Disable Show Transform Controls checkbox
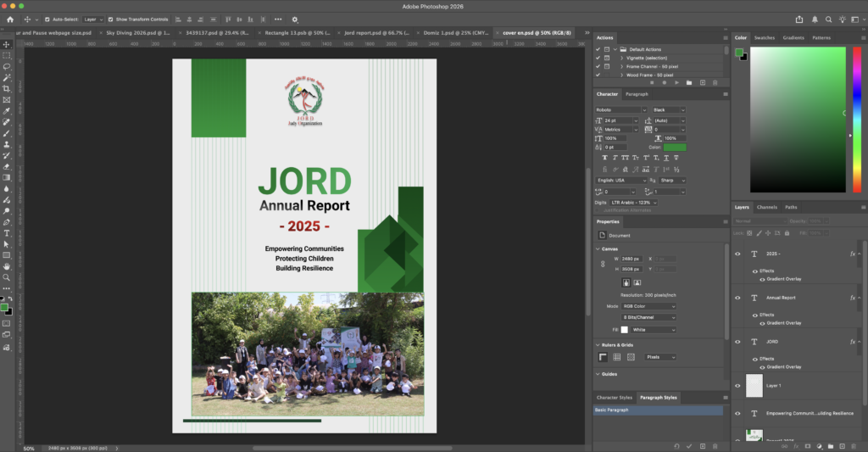The image size is (868, 452). (x=111, y=19)
